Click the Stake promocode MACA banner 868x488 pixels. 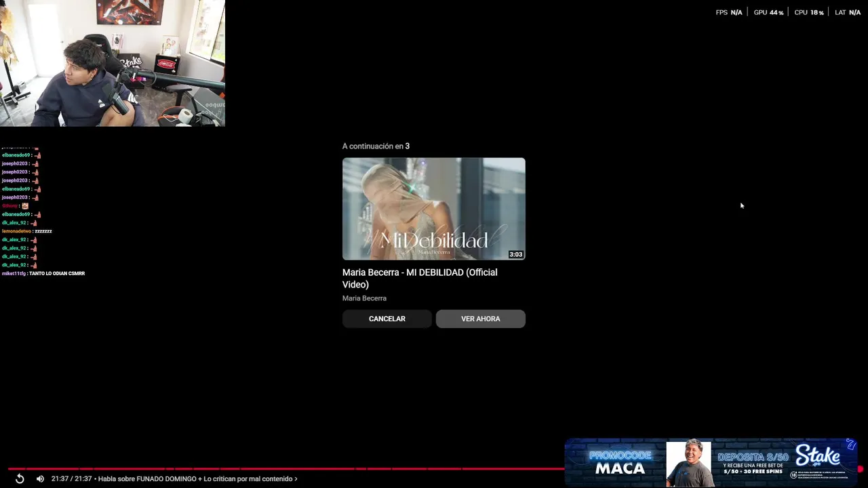(711, 463)
